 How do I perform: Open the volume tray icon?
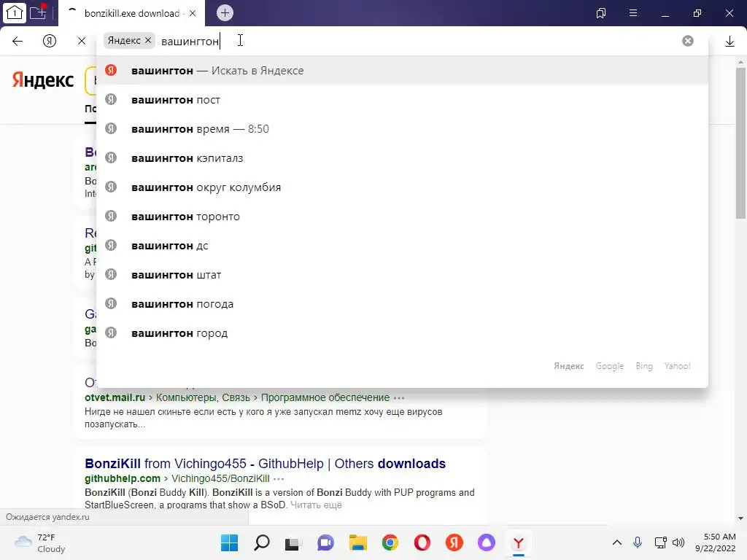[678, 542]
